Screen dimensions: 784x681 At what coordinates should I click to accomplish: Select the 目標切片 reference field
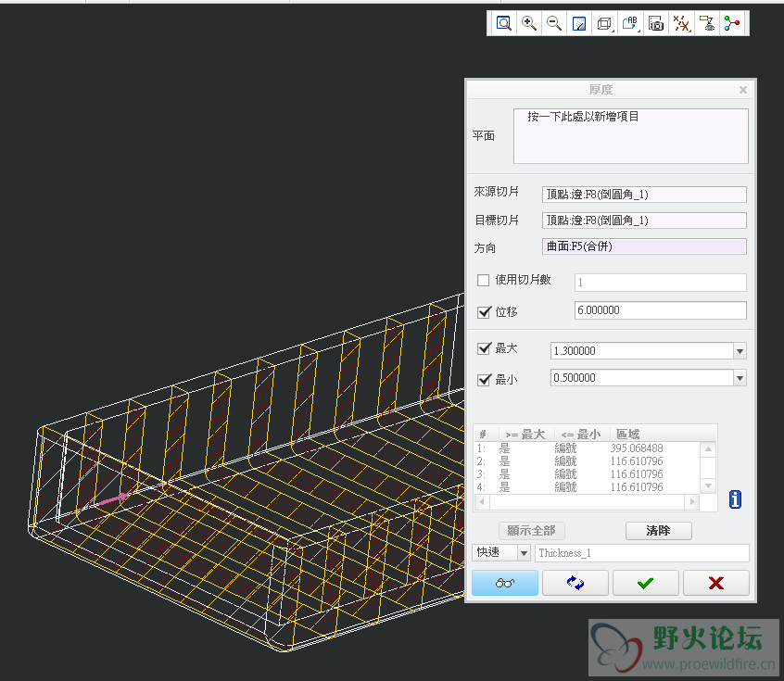(644, 221)
